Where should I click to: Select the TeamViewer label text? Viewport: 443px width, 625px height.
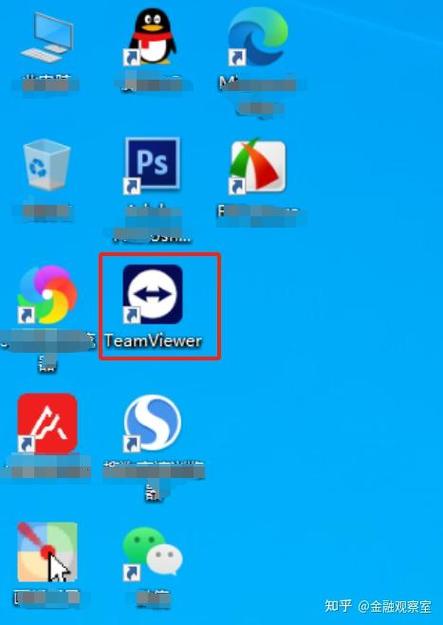tap(153, 341)
